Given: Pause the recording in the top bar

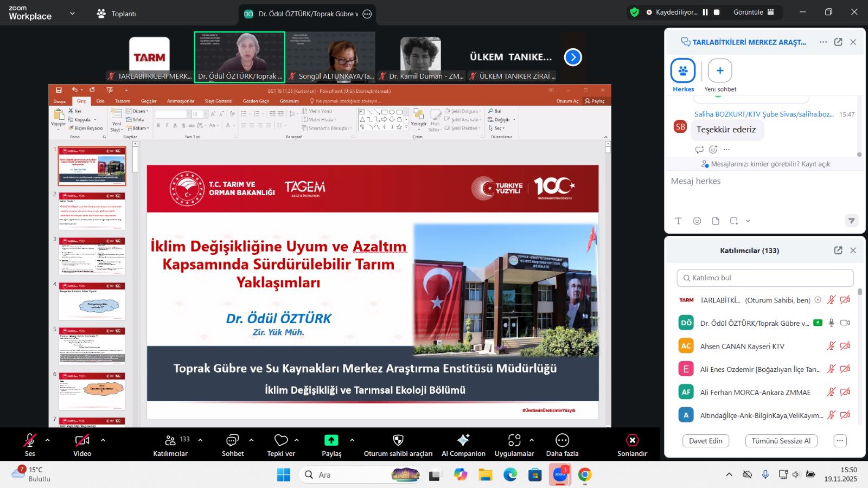Looking at the screenshot, I should click(705, 12).
